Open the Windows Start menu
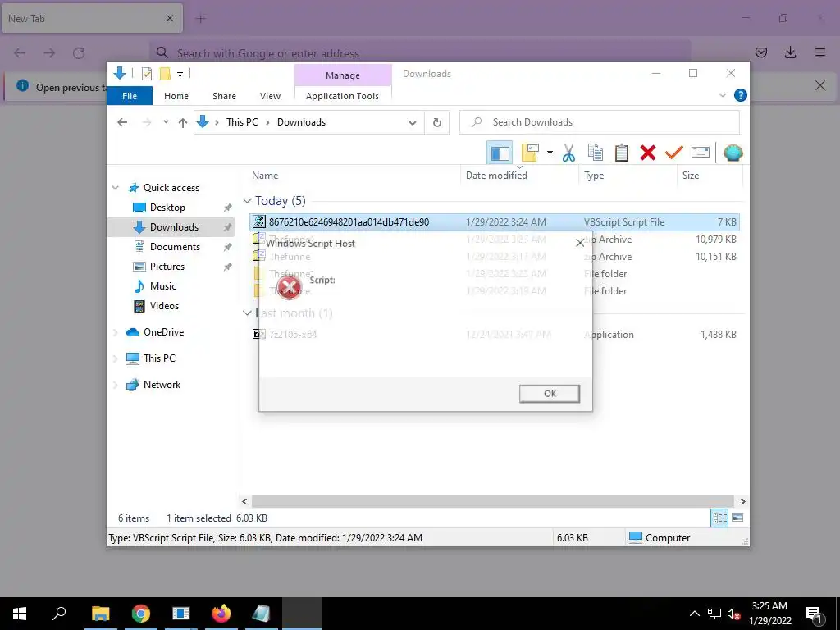The image size is (840, 630). (x=20, y=614)
